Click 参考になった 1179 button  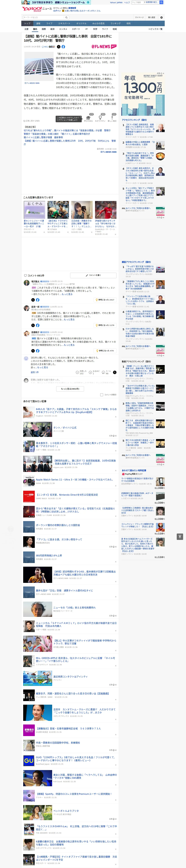click(105, 325)
